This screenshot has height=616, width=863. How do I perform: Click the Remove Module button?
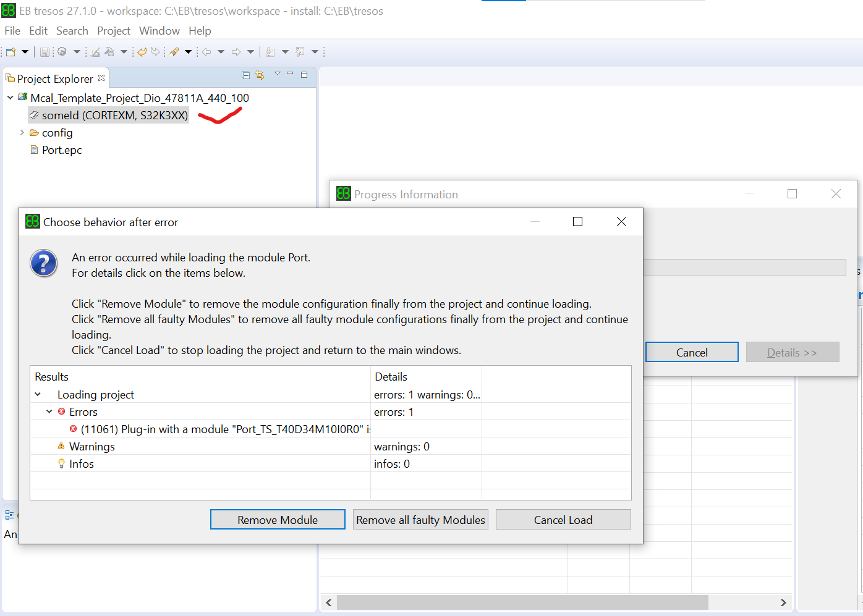(278, 519)
